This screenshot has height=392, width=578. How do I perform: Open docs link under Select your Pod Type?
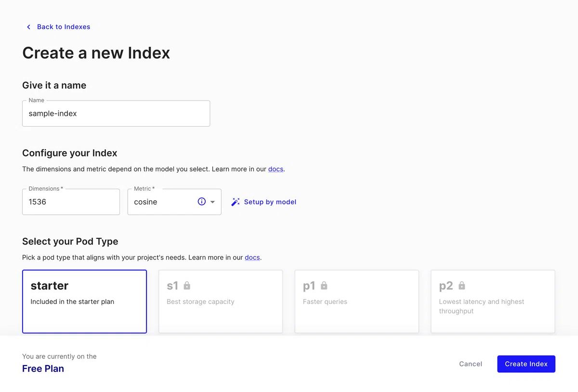252,257
